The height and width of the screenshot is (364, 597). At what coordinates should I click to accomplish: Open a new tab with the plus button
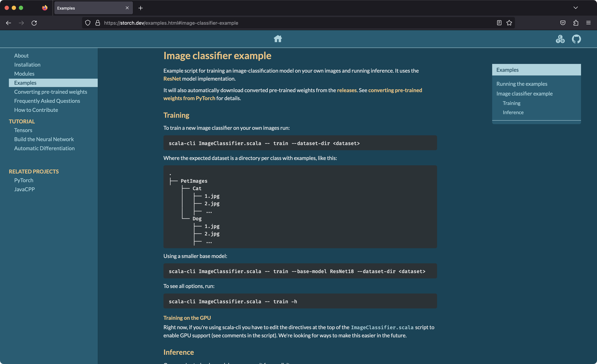[x=141, y=8]
